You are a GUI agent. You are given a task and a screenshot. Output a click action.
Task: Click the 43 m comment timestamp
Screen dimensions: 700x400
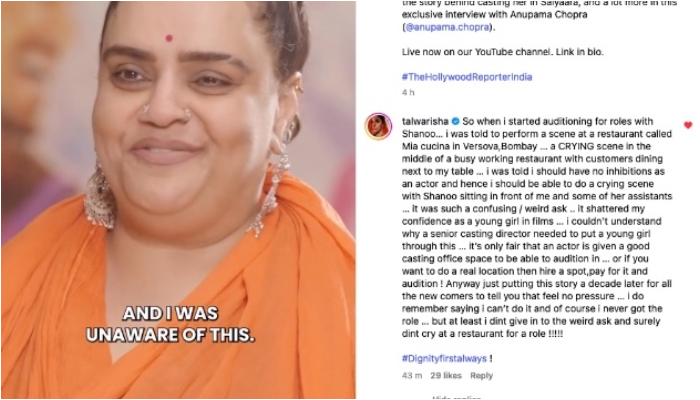tap(412, 376)
